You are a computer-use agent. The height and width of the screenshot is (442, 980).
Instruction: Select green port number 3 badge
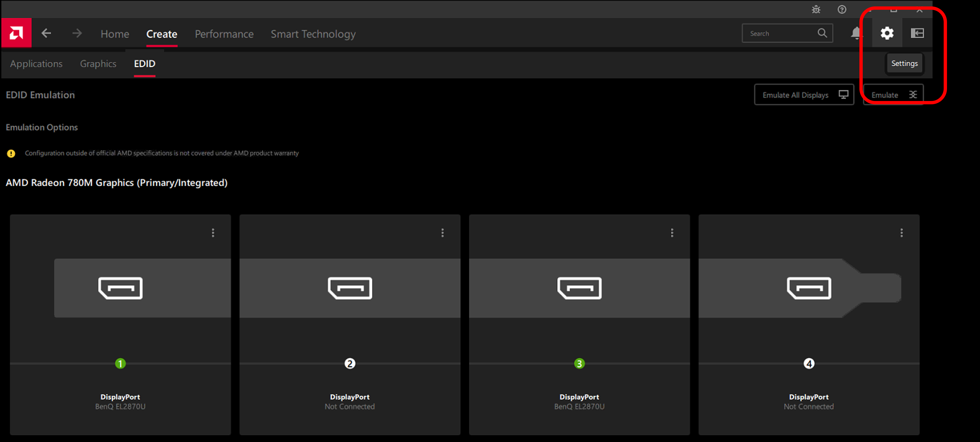tap(579, 364)
